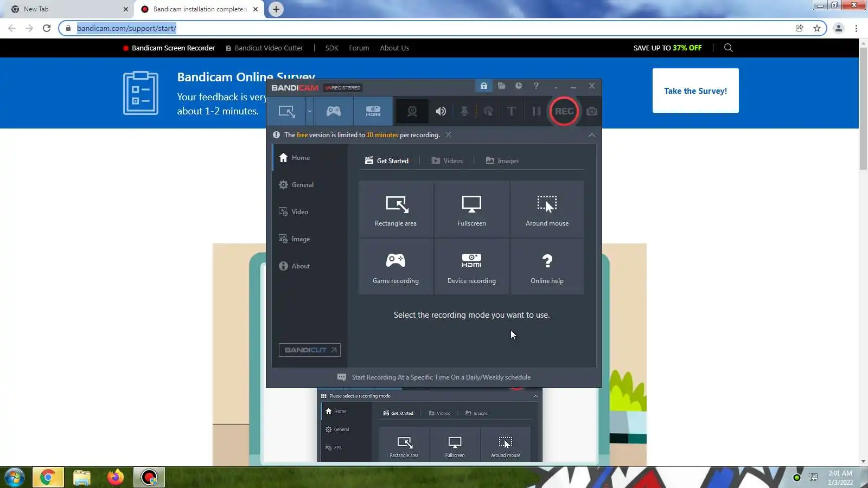Open General settings in the sidebar

click(310, 185)
